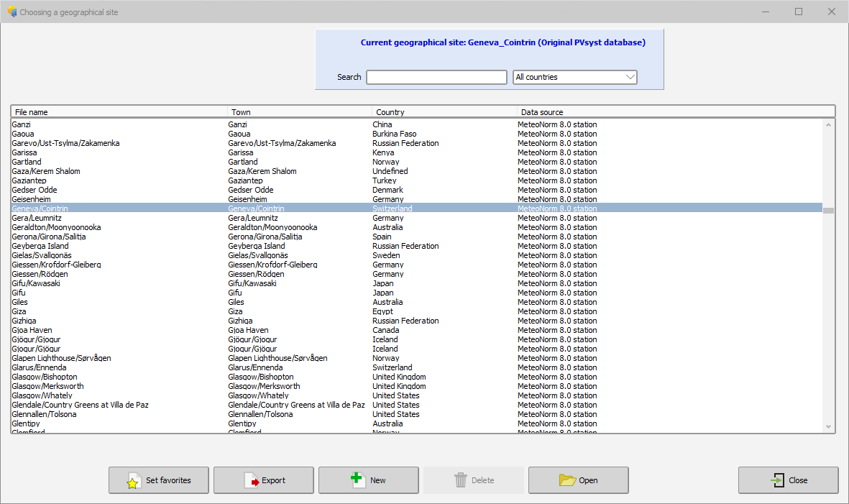Click the vertical scrollbar thumb
Image resolution: width=849 pixels, height=504 pixels.
[x=828, y=211]
